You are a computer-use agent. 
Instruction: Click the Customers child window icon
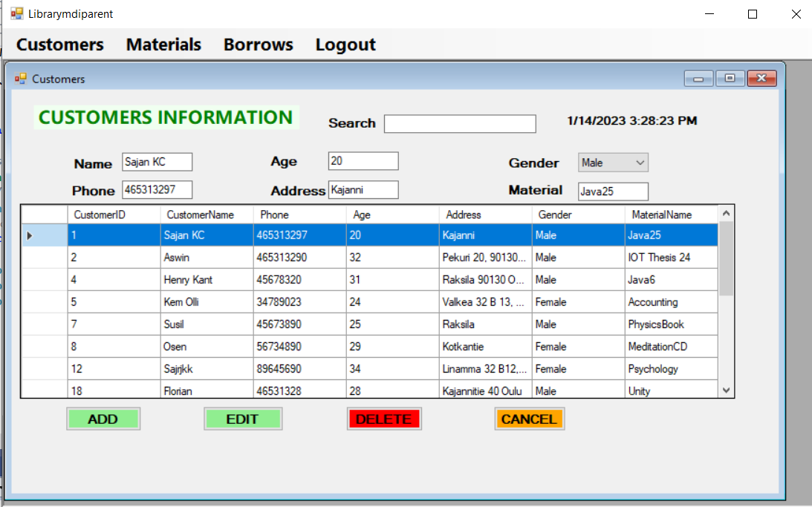pyautogui.click(x=21, y=79)
